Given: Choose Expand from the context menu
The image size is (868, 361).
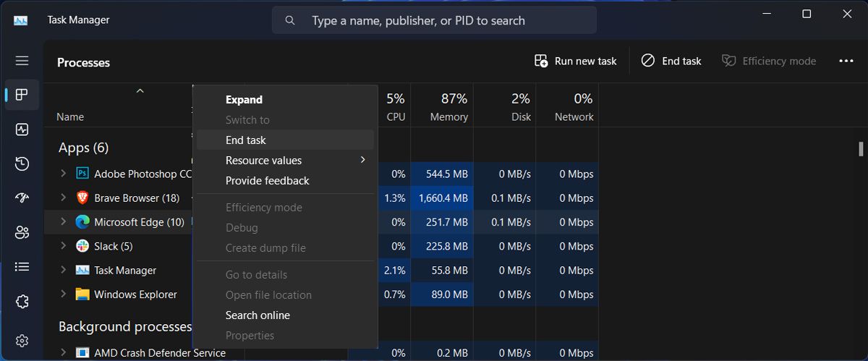Looking at the screenshot, I should click(285, 100).
